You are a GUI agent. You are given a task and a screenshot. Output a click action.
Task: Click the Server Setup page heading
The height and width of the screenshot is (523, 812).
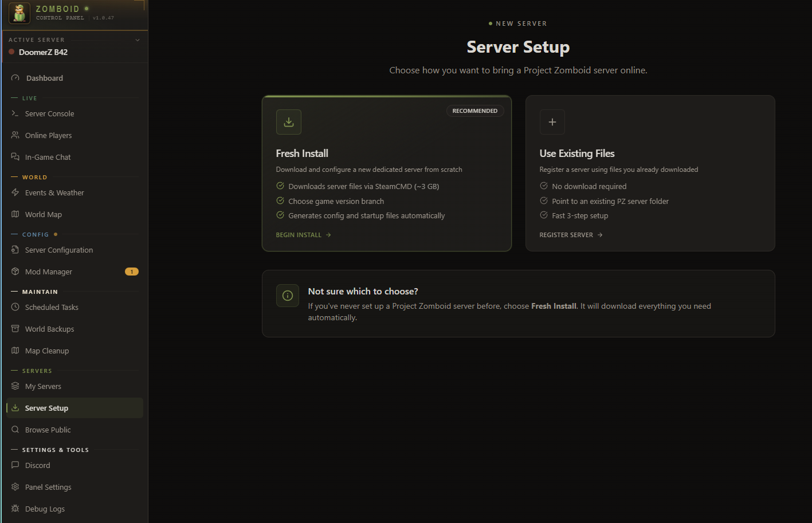[x=519, y=47]
